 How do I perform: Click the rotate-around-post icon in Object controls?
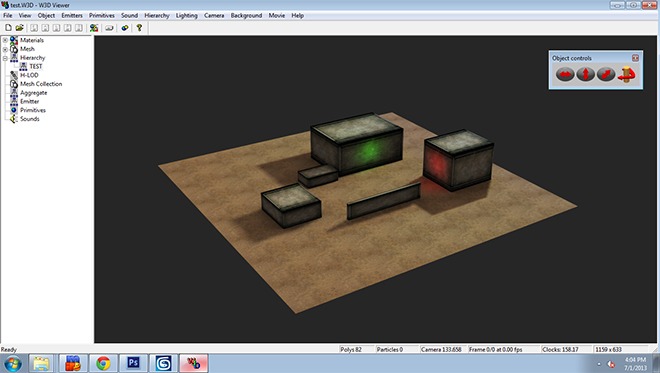click(627, 75)
